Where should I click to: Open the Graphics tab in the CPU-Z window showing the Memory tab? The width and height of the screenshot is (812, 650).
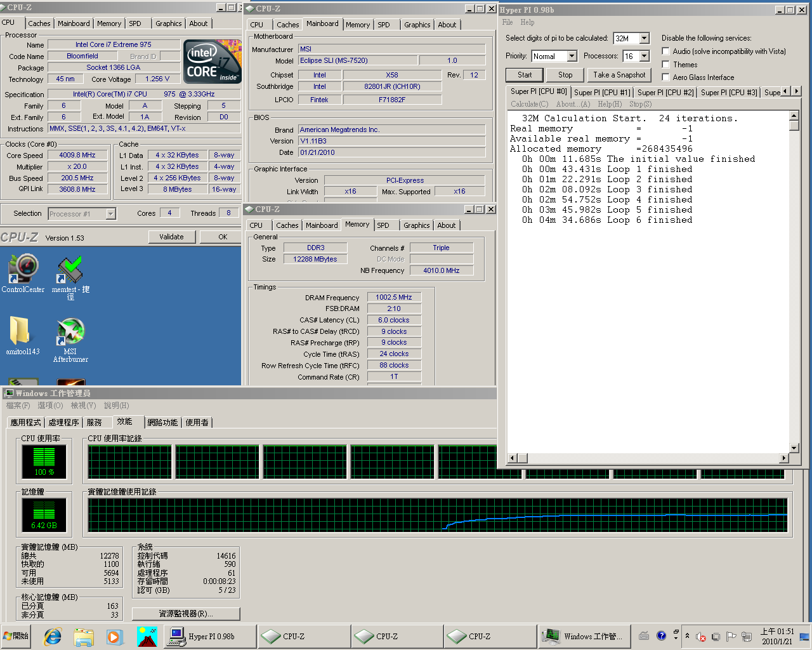pos(416,225)
